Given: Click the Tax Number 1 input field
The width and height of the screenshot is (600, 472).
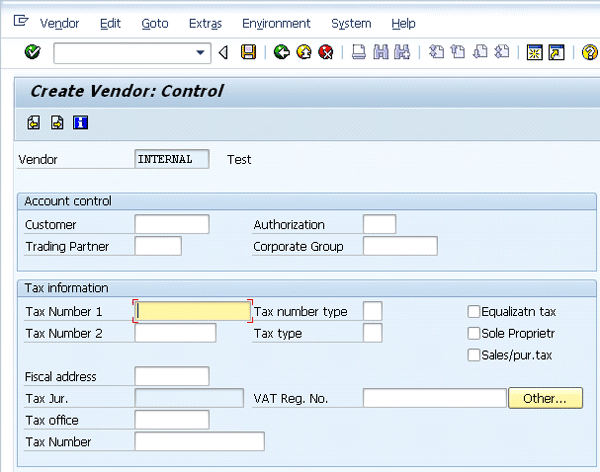Looking at the screenshot, I should pos(193,311).
